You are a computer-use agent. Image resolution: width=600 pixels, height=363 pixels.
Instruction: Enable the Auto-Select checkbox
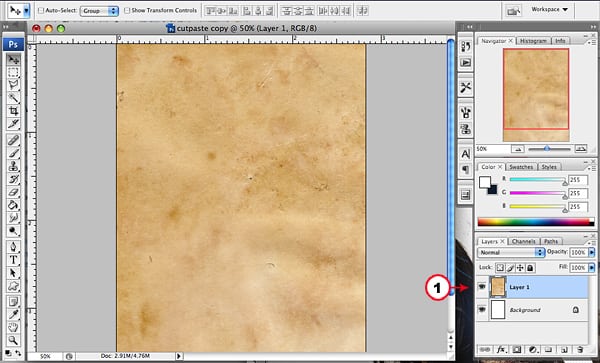click(41, 11)
